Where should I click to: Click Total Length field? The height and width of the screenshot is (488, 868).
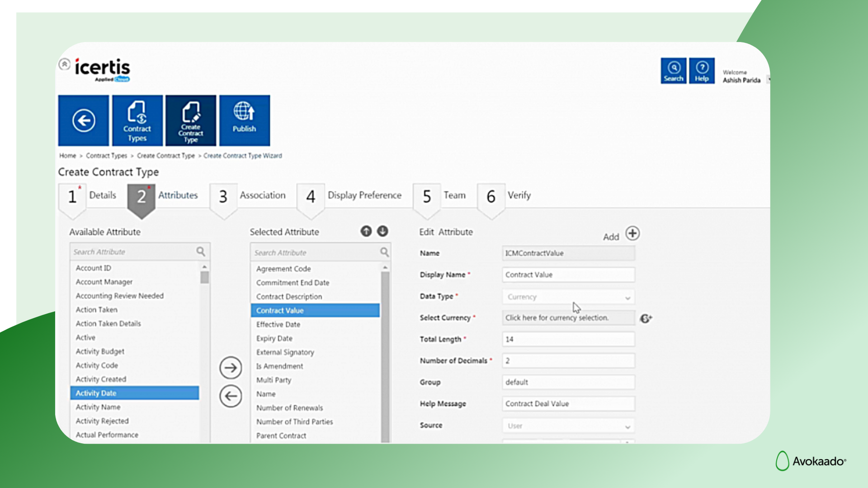click(568, 339)
